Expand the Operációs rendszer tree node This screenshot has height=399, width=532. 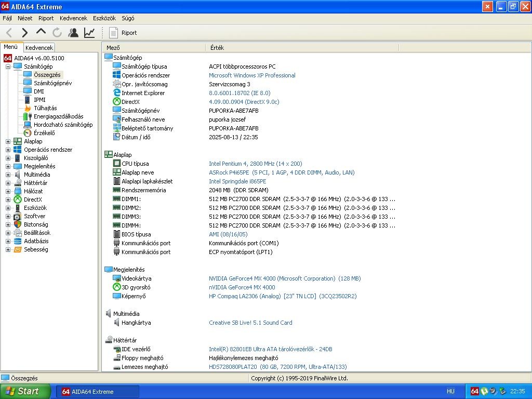pos(8,150)
